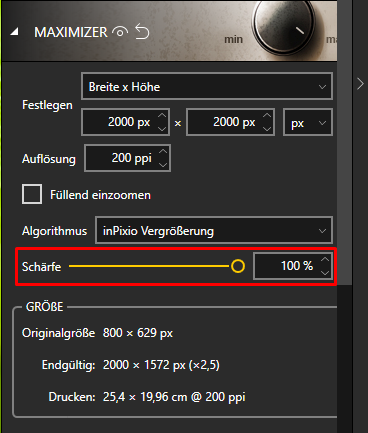The height and width of the screenshot is (433, 368).
Task: Open the Breite x Höhe dropdown
Action: pyautogui.click(x=207, y=87)
